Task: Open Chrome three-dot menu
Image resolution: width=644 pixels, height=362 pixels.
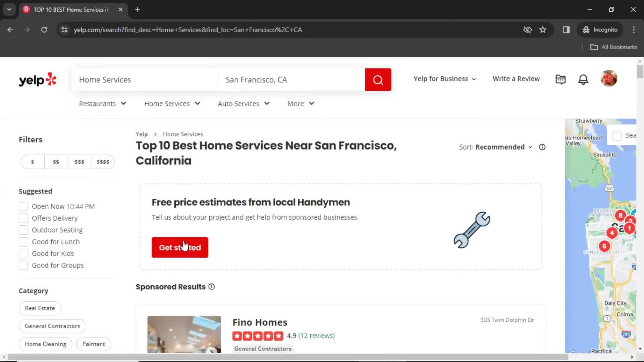Action: pyautogui.click(x=634, y=30)
